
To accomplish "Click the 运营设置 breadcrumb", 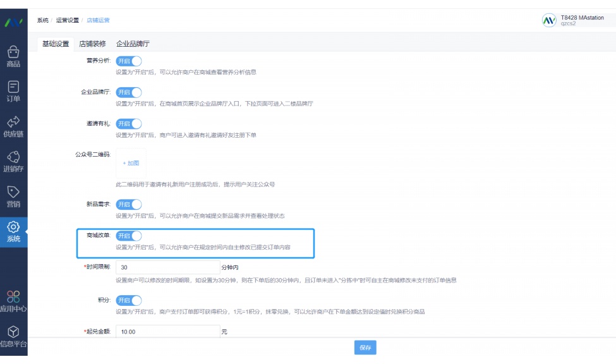I will click(x=67, y=20).
